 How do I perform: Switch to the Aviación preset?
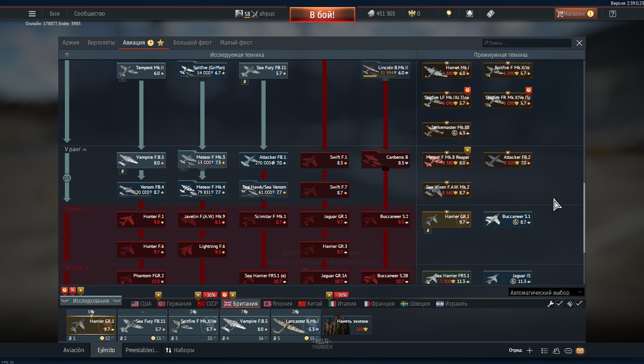tap(74, 350)
